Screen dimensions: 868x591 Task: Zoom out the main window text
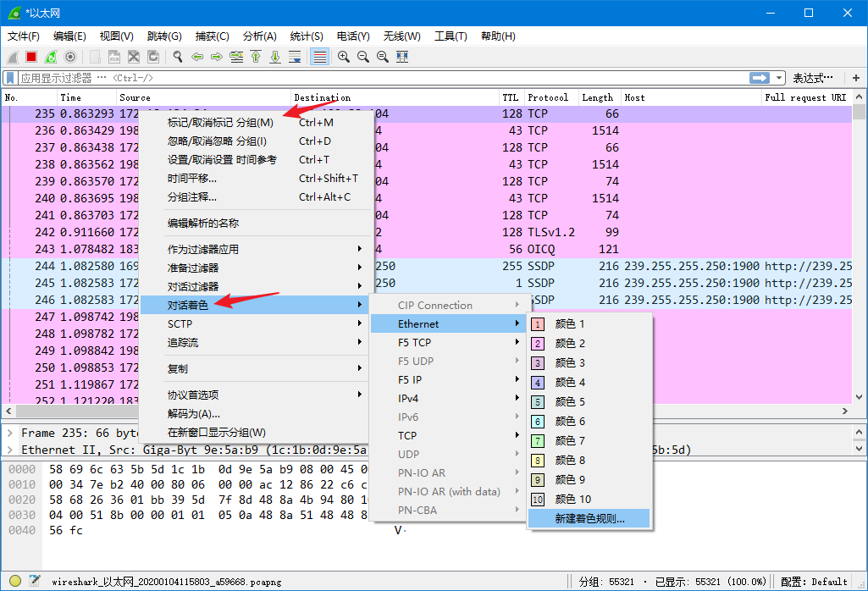pos(363,57)
